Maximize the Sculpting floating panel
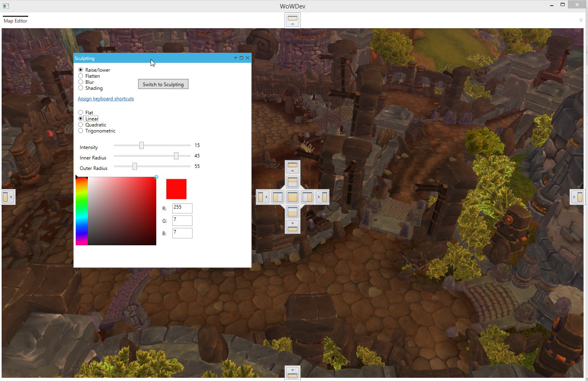This screenshot has width=588, height=381. (241, 58)
